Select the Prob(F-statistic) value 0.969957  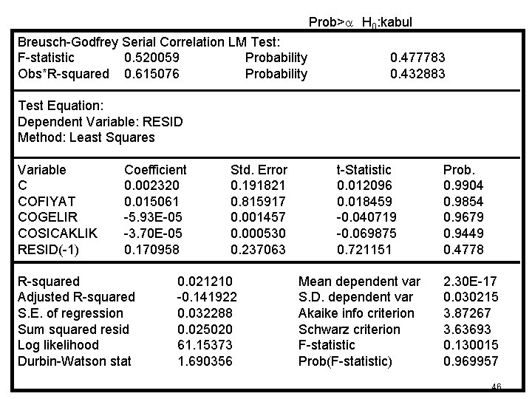(x=471, y=361)
